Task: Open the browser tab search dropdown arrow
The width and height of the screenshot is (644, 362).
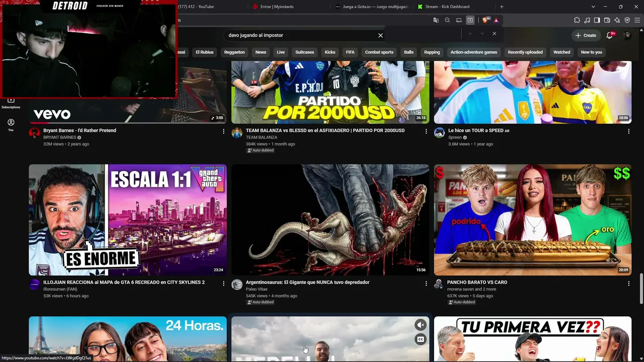Action: pos(593,7)
